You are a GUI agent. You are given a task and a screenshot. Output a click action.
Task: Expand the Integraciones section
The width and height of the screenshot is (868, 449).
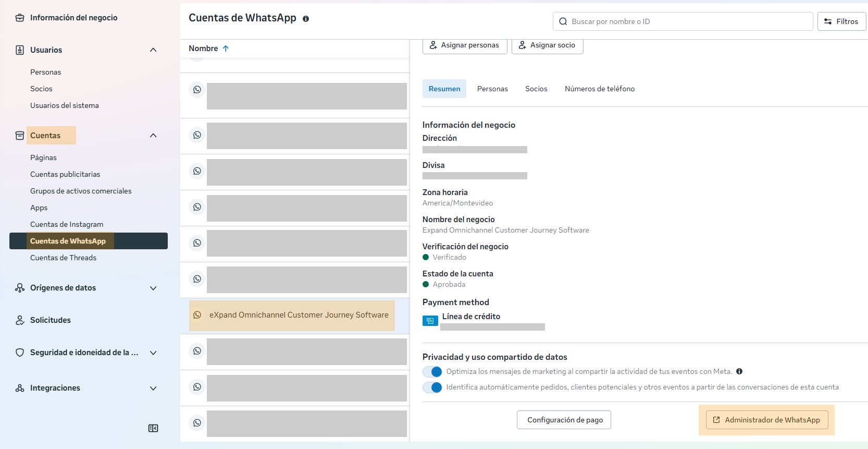click(153, 388)
